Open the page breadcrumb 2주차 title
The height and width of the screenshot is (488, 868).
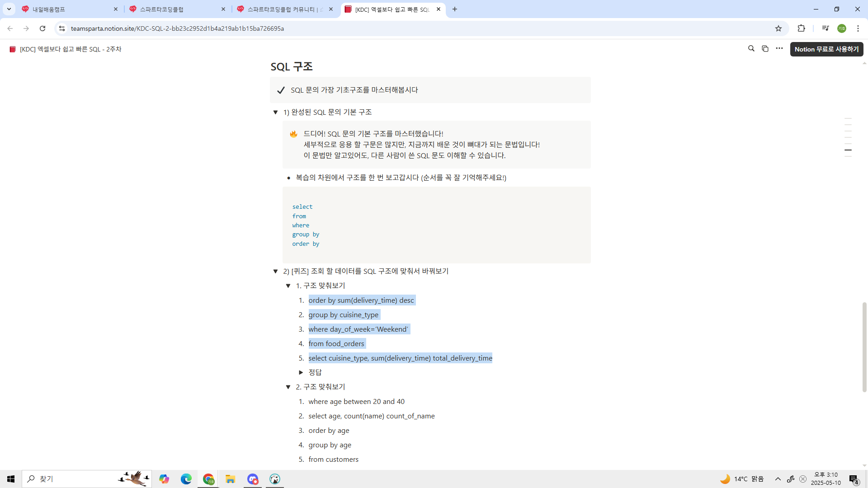66,49
